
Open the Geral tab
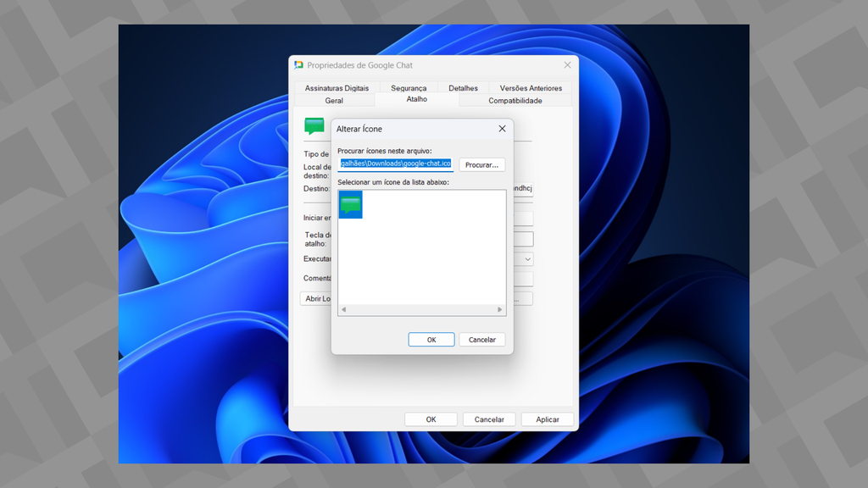pyautogui.click(x=334, y=101)
